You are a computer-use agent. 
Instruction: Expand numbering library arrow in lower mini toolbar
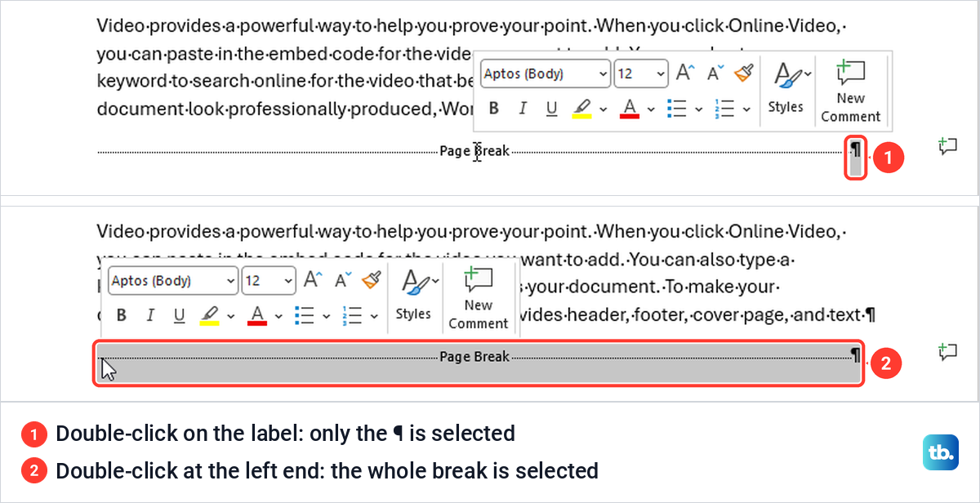tap(373, 316)
